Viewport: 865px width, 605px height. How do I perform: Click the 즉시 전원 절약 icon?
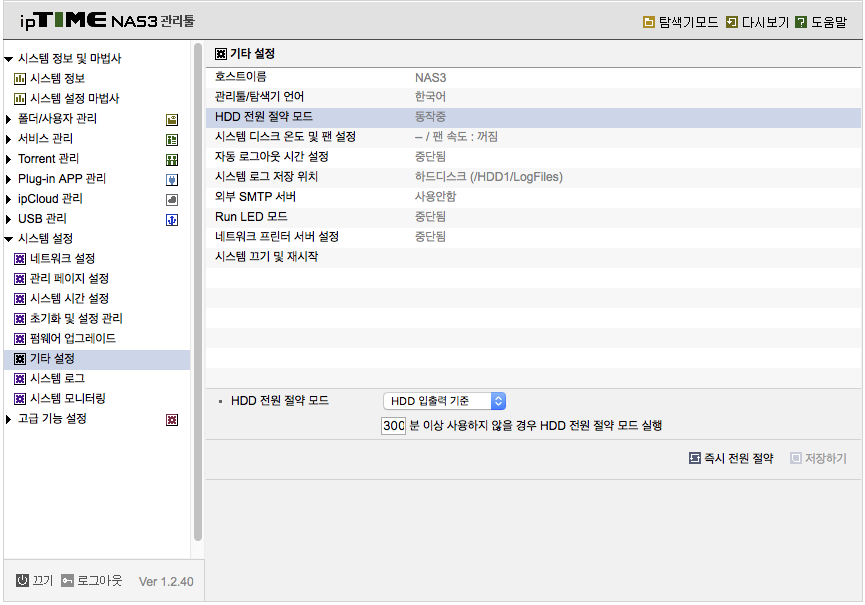695,458
